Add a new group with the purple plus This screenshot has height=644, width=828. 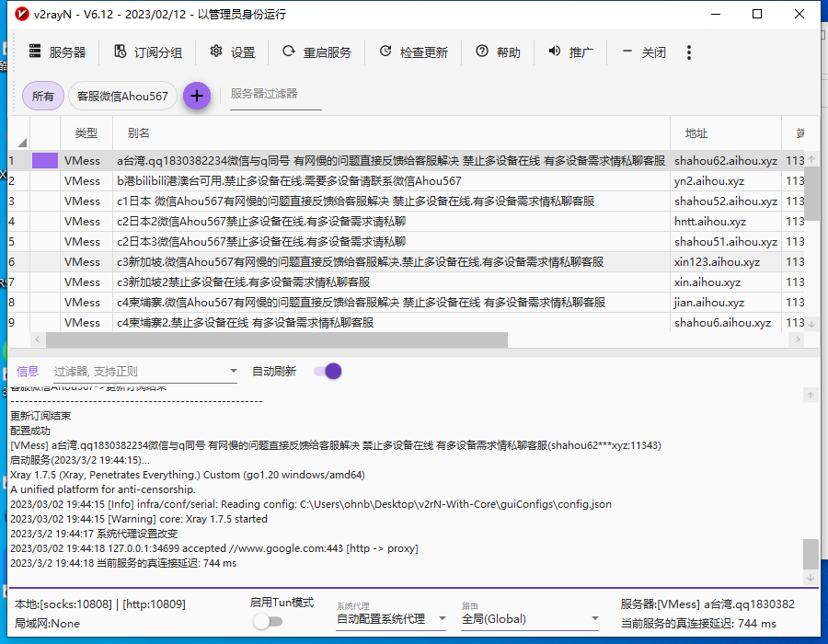click(x=196, y=95)
